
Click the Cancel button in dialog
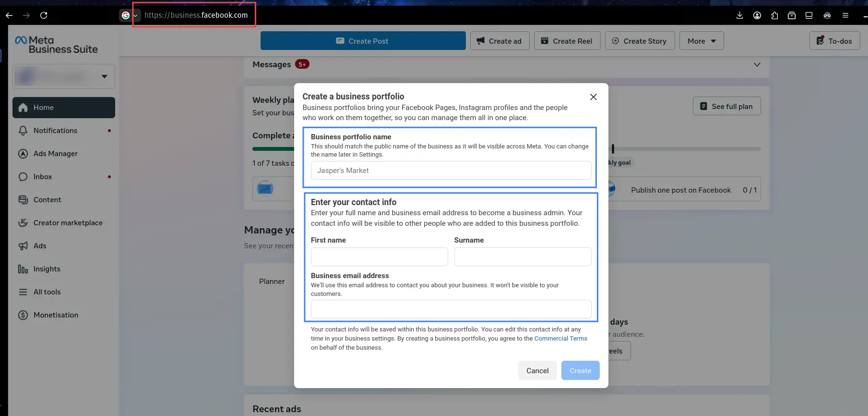click(x=537, y=370)
